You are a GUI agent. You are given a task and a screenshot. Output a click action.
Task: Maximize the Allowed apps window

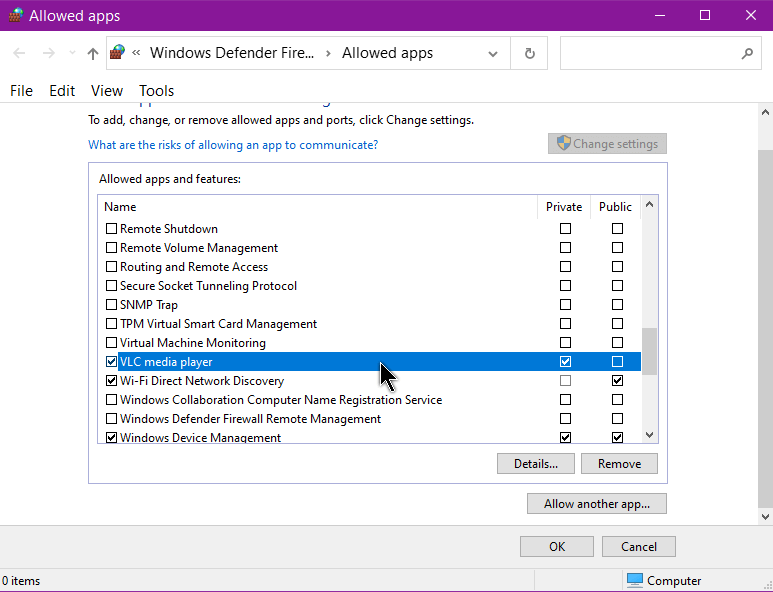click(705, 15)
